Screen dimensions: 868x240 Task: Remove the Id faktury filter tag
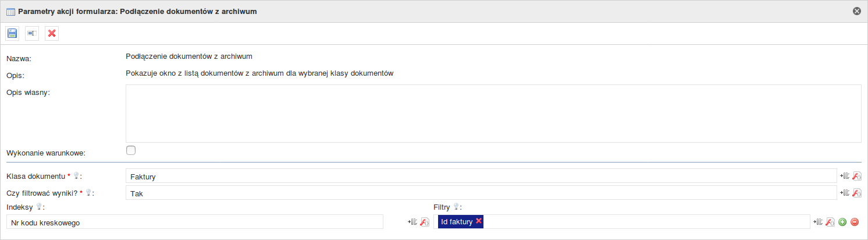point(479,221)
